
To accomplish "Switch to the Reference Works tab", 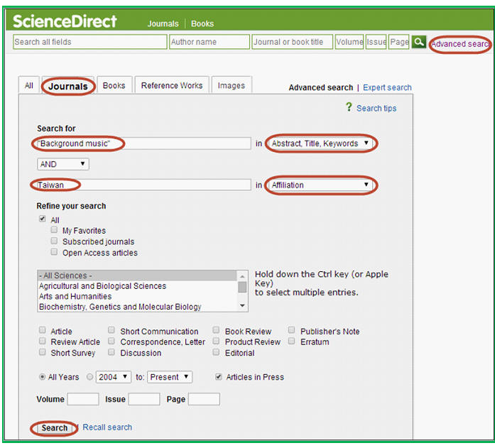I will tap(172, 85).
